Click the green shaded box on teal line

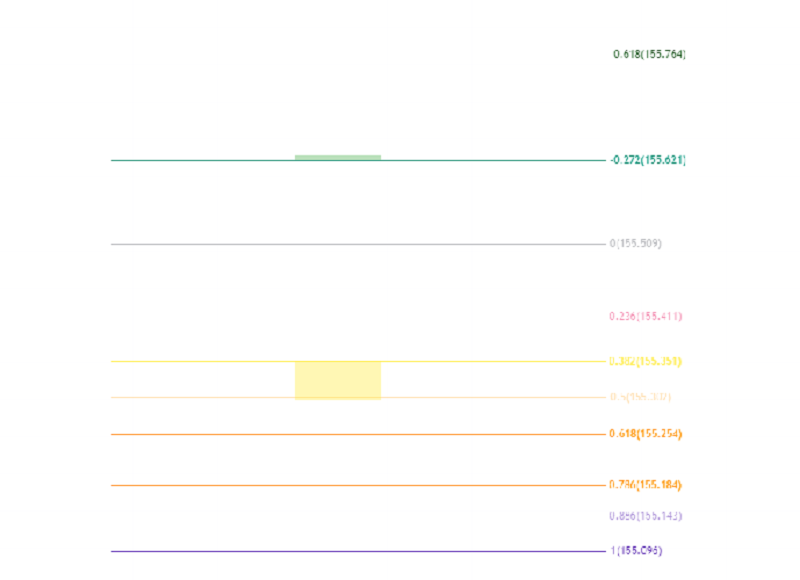[x=338, y=157]
